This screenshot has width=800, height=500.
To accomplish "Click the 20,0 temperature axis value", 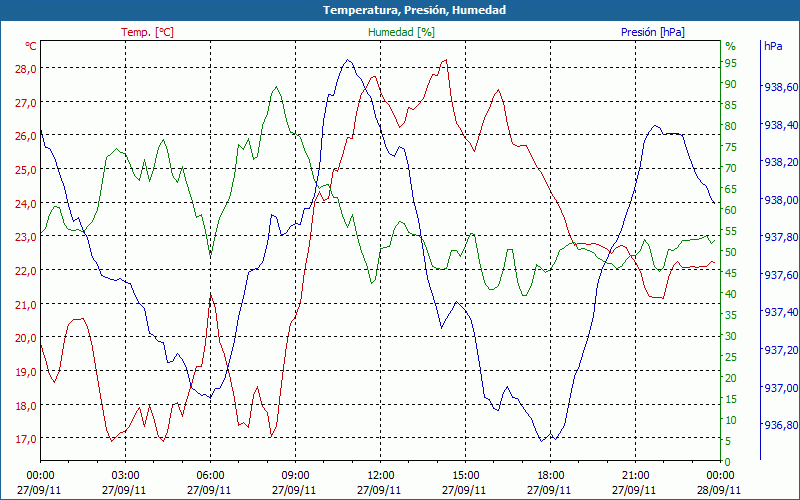I will pos(26,338).
